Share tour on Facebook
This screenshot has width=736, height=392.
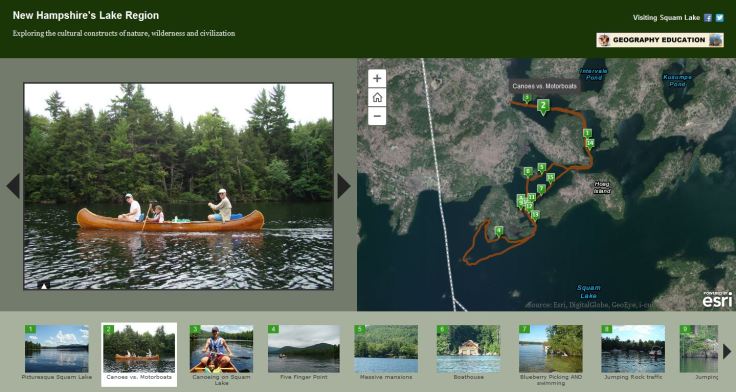(707, 18)
